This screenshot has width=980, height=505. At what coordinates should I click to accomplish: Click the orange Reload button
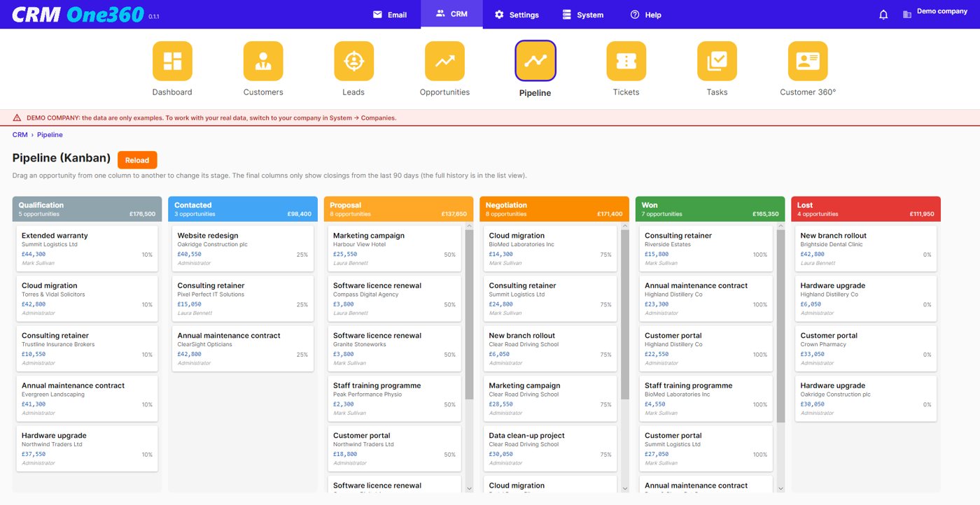(x=137, y=160)
